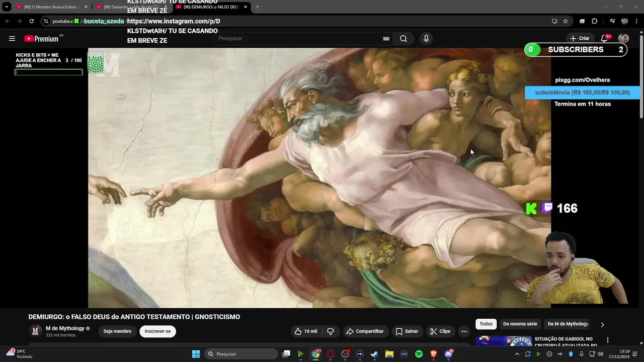The image size is (644, 362).
Task: Play the DEMIURGO video in player
Action: (x=319, y=178)
